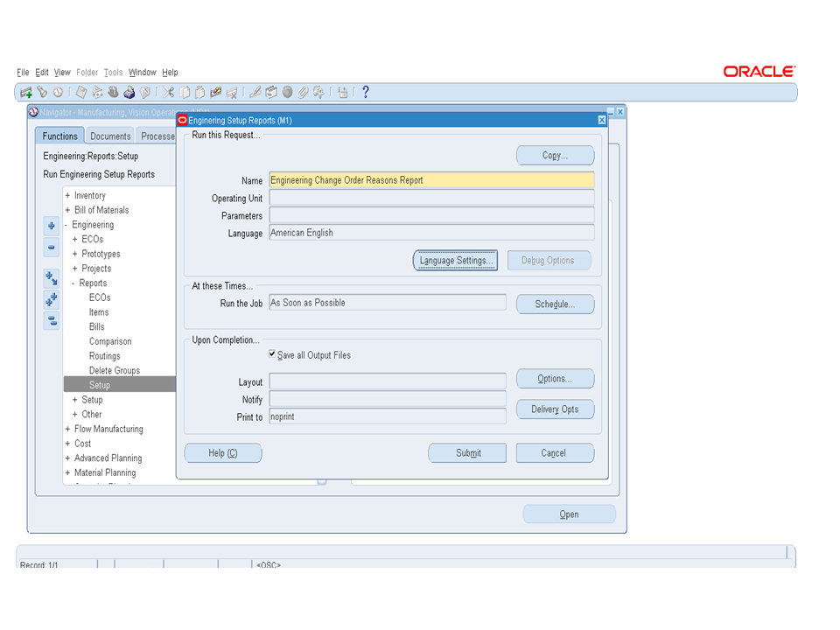840x630 pixels.
Task: Click the Print toolbar icon
Action: pos(129,92)
